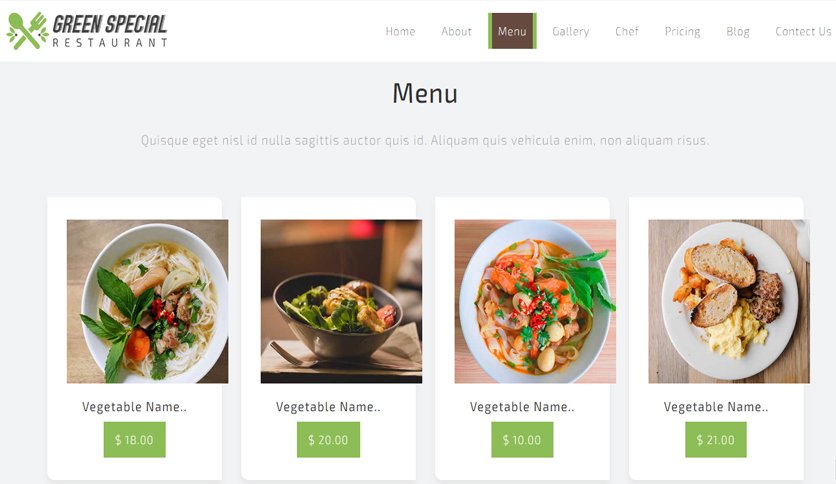Open the Contact Us link
Viewport: 836px width, 484px height.
tap(803, 31)
